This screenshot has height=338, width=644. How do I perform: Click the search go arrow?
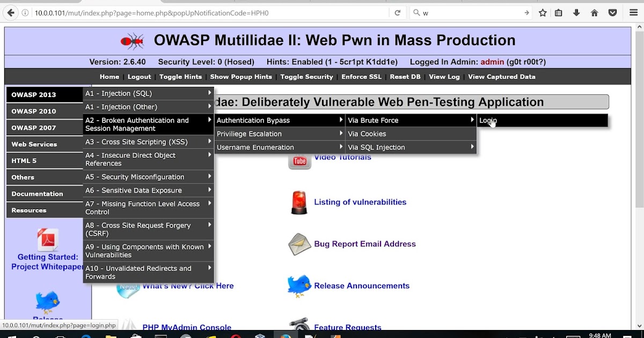pos(526,13)
